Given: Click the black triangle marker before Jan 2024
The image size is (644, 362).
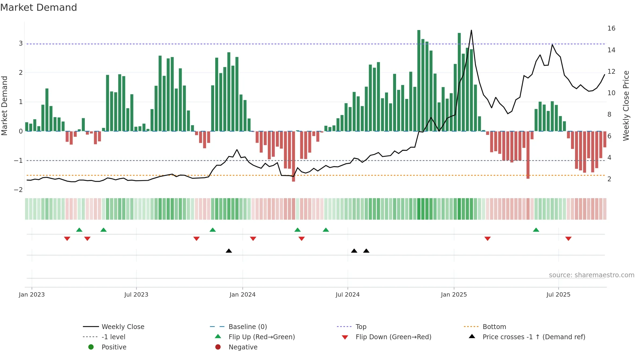Looking at the screenshot, I should click(x=229, y=251).
